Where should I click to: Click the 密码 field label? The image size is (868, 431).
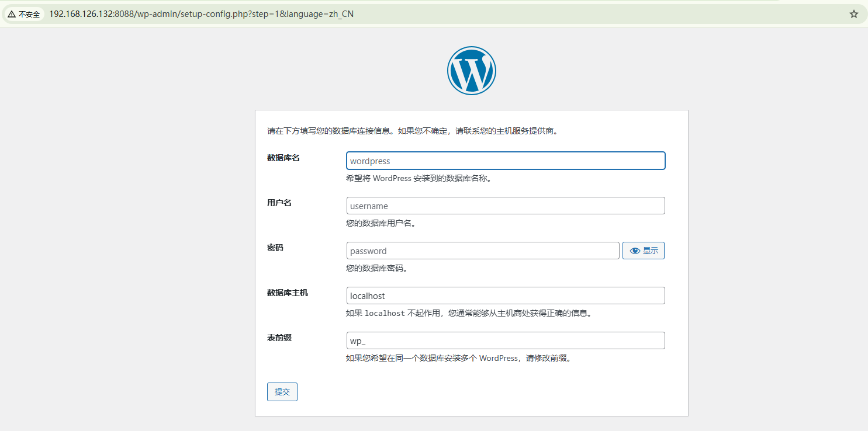(x=275, y=248)
